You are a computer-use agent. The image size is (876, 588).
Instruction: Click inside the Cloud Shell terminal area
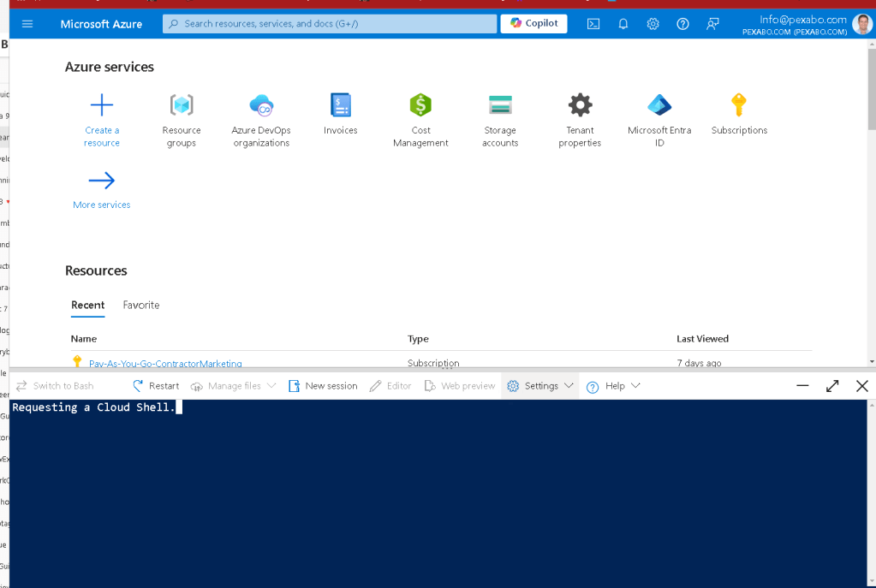click(438, 494)
